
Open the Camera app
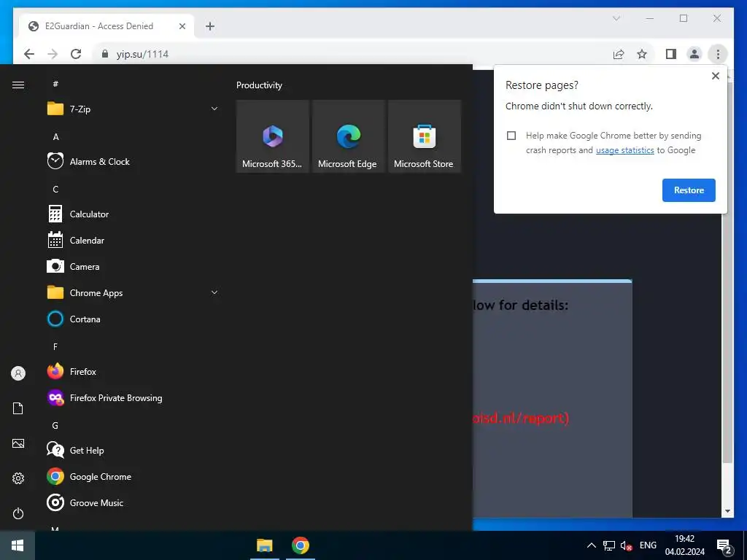133,266
